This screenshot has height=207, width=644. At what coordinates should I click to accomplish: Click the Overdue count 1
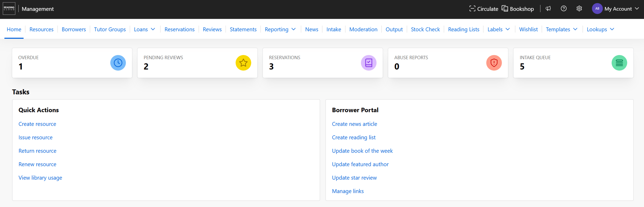21,67
